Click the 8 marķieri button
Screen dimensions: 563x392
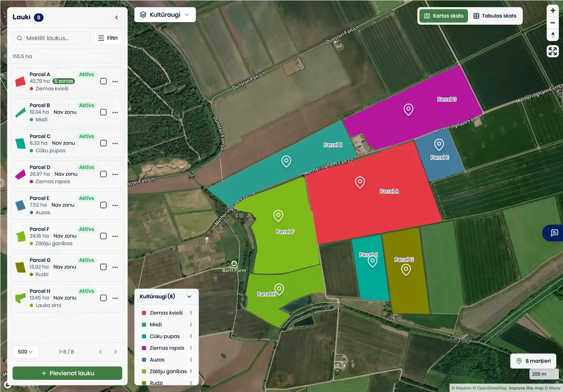533,361
